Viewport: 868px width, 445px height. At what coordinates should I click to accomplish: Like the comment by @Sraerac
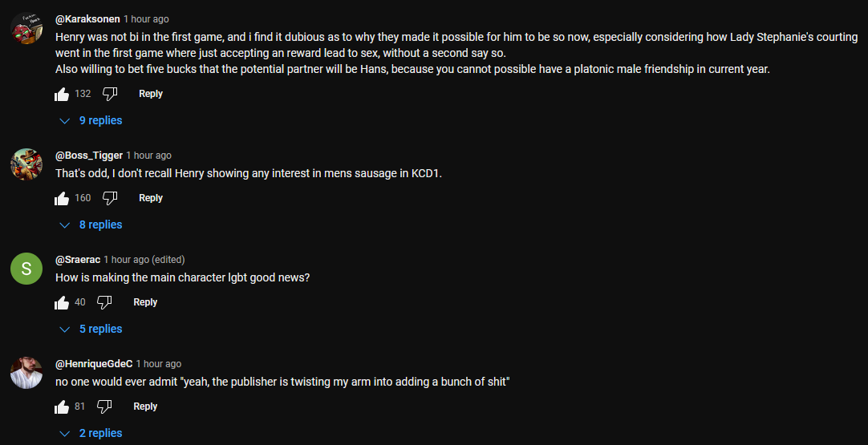(x=62, y=303)
